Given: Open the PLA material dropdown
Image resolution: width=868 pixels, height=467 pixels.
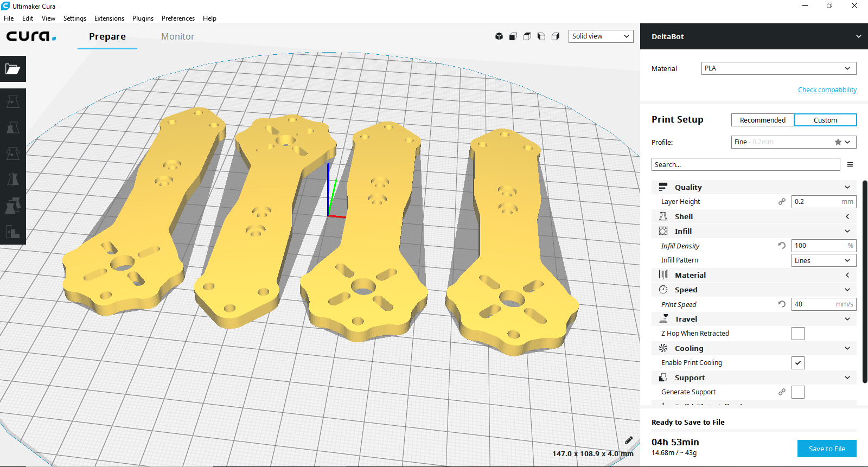Looking at the screenshot, I should (778, 68).
